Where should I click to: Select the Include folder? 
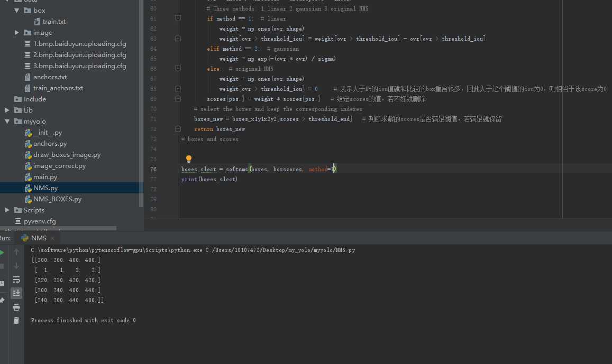coord(30,99)
